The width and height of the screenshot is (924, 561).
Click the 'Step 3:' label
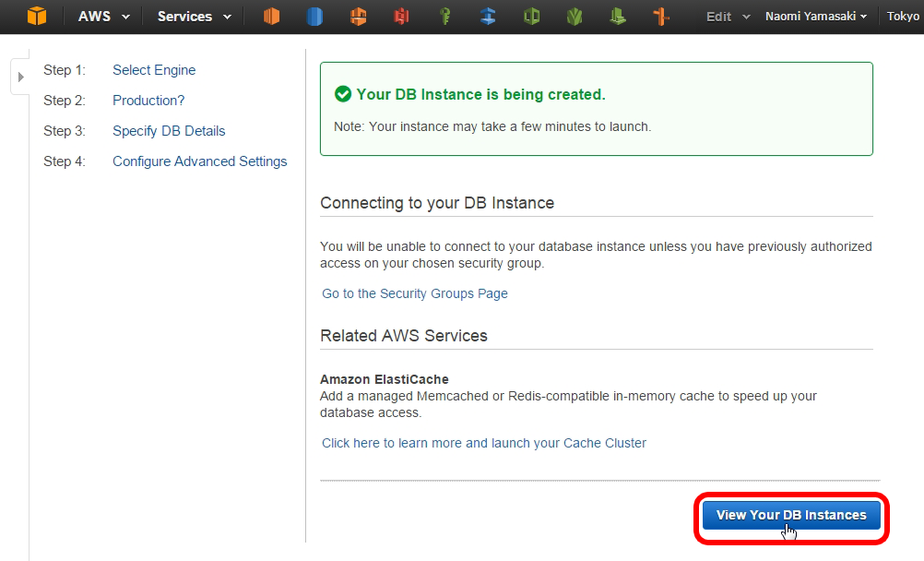pyautogui.click(x=65, y=131)
